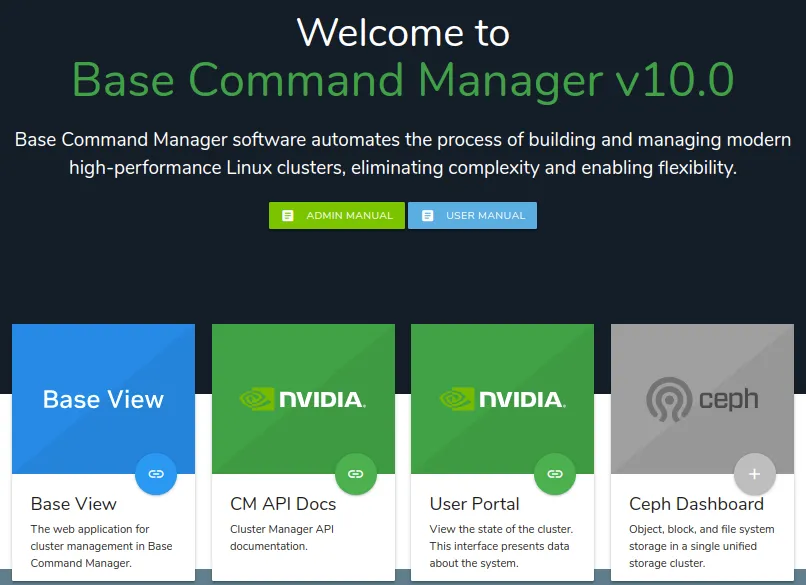The height and width of the screenshot is (585, 806).
Task: Open the Admin Manual button
Action: coord(337,215)
